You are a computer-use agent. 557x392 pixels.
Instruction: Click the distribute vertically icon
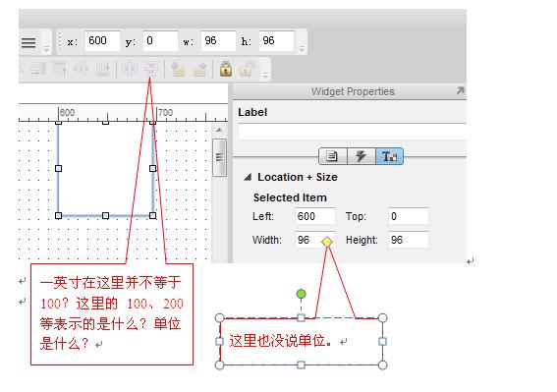pyautogui.click(x=151, y=69)
